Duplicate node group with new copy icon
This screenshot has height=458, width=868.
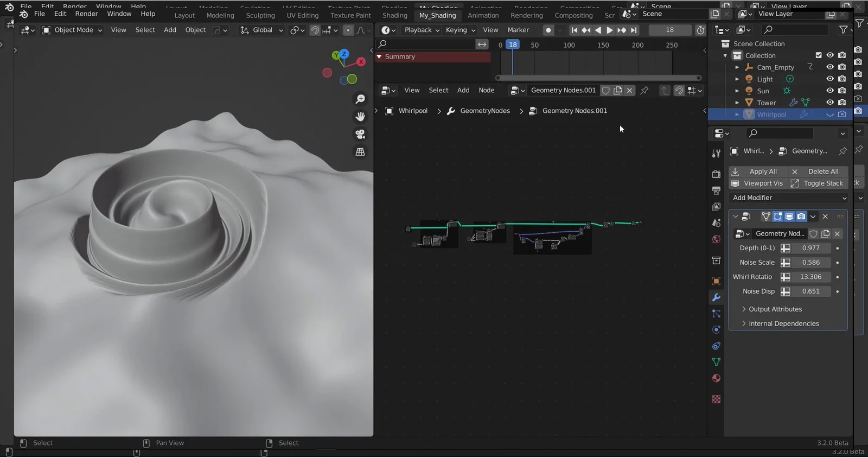tap(618, 91)
